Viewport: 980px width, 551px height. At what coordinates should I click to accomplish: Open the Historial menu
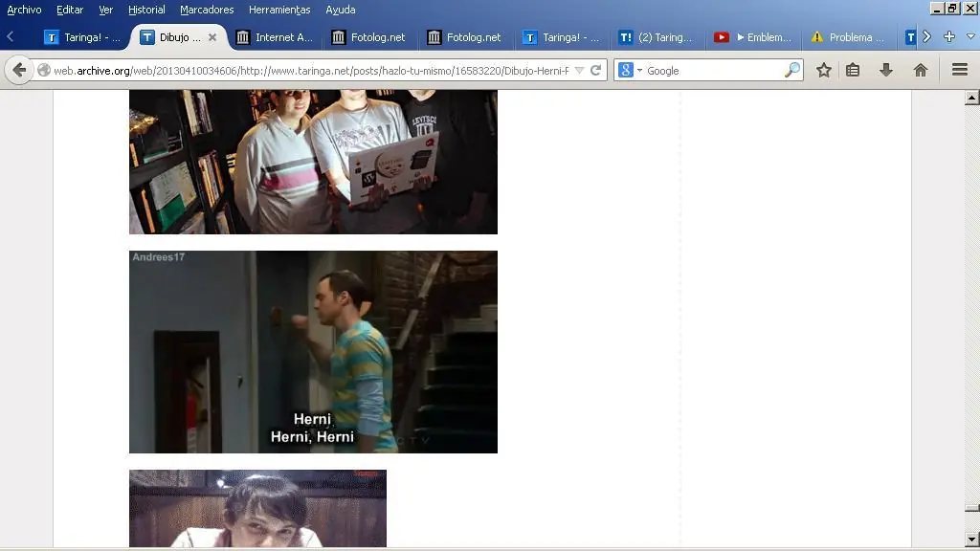[x=146, y=10]
